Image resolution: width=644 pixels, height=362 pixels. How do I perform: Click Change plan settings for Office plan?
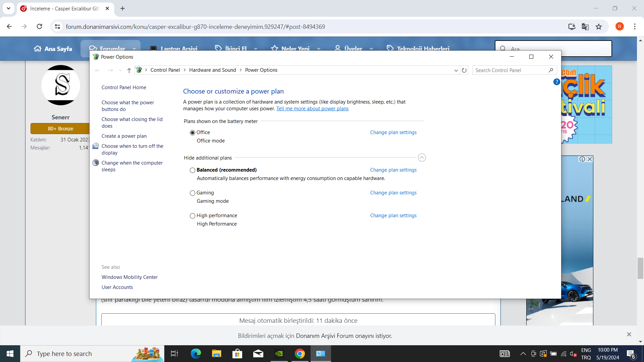pyautogui.click(x=393, y=132)
